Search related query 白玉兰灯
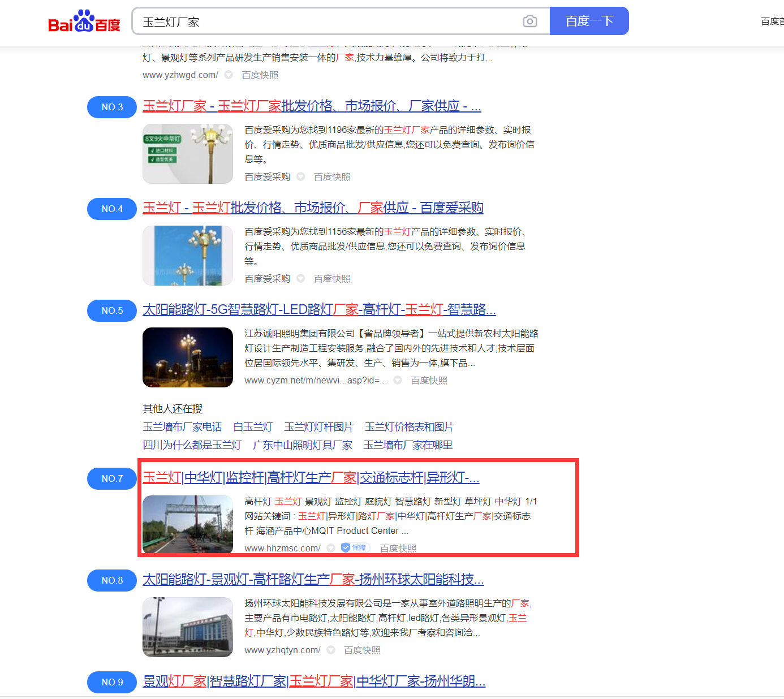Viewport: 784px width, 699px height. click(253, 427)
